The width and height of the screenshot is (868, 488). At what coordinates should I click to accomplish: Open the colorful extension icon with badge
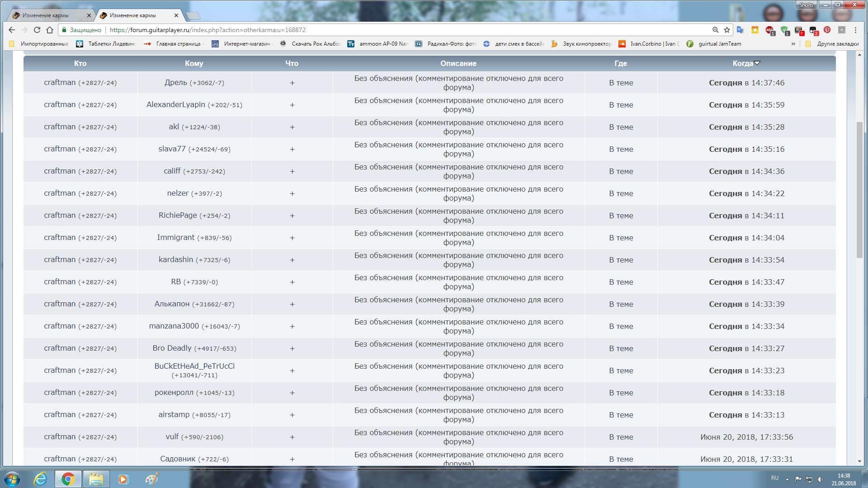tap(799, 30)
